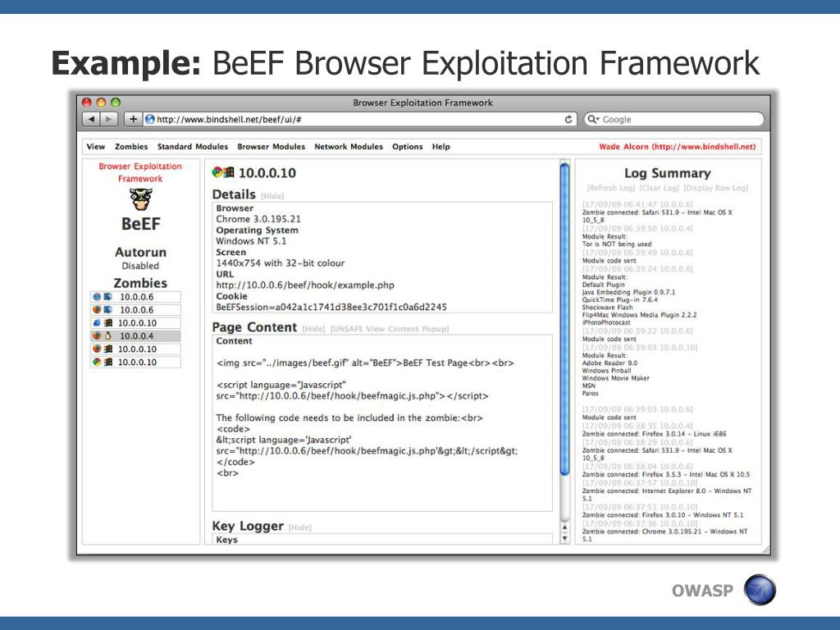Image resolution: width=840 pixels, height=630 pixels.
Task: Open the Help menu
Action: point(441,146)
